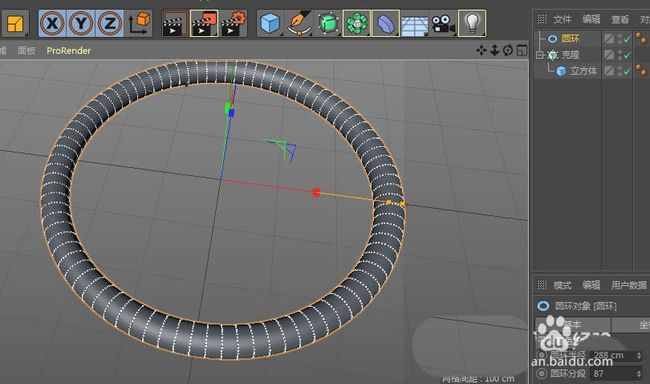
Task: Open render to Picture Viewer icon
Action: pyautogui.click(x=204, y=24)
